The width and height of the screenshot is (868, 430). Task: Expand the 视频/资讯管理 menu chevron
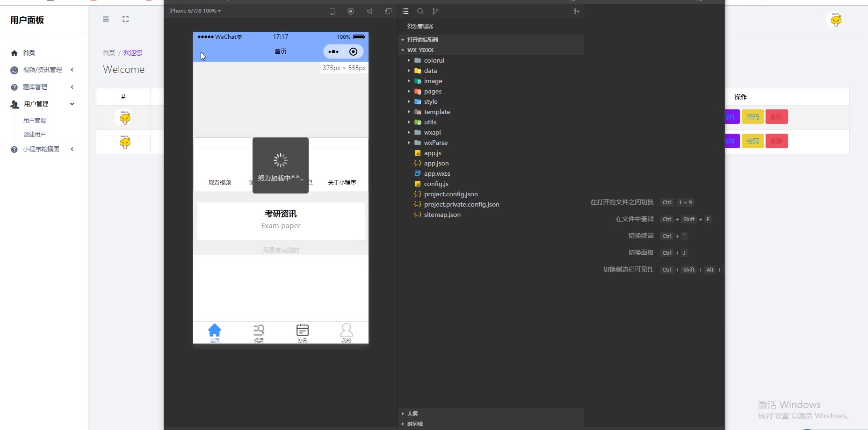click(72, 70)
